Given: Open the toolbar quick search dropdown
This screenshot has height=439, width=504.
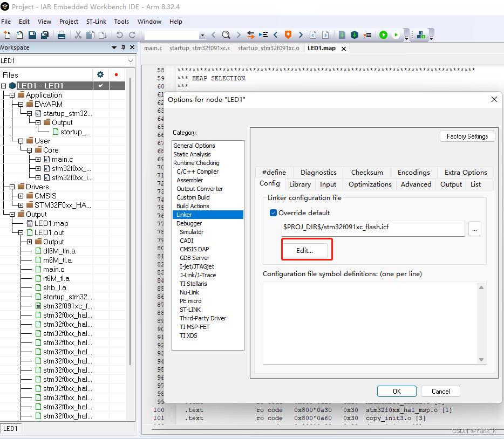Looking at the screenshot, I should [202, 36].
